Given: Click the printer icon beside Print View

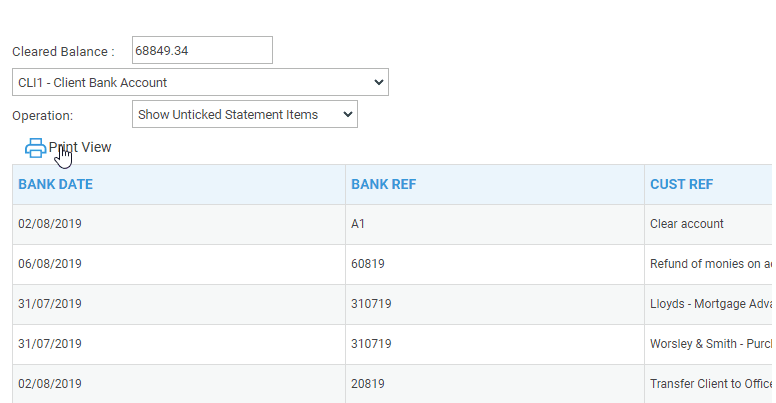Looking at the screenshot, I should 35,148.
